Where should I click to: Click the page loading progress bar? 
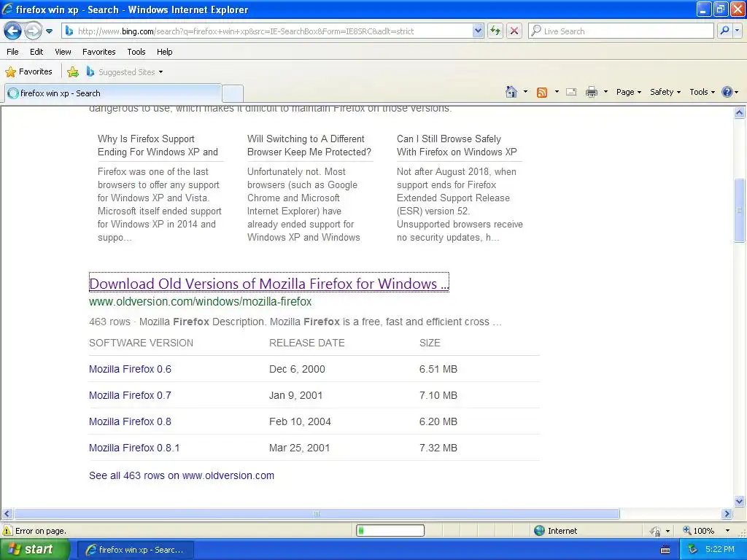[x=390, y=531]
